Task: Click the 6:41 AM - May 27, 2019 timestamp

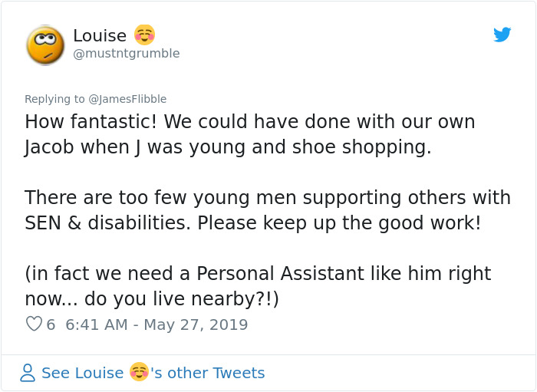Action: [x=156, y=324]
